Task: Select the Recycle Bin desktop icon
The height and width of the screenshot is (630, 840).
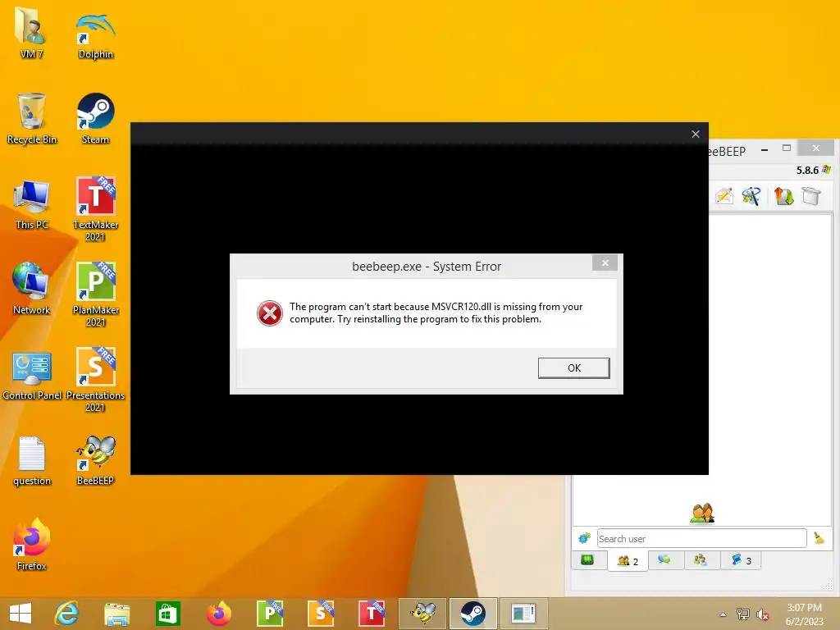Action: (x=32, y=118)
